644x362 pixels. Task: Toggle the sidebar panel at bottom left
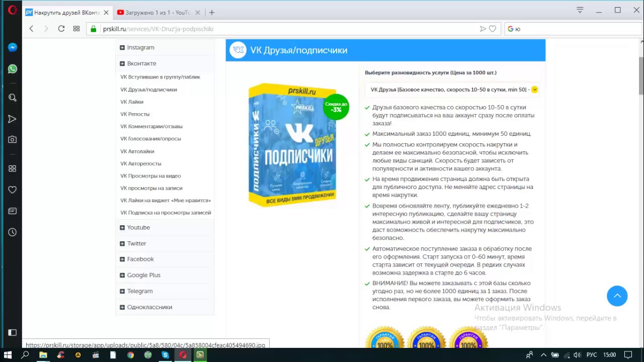point(13,332)
